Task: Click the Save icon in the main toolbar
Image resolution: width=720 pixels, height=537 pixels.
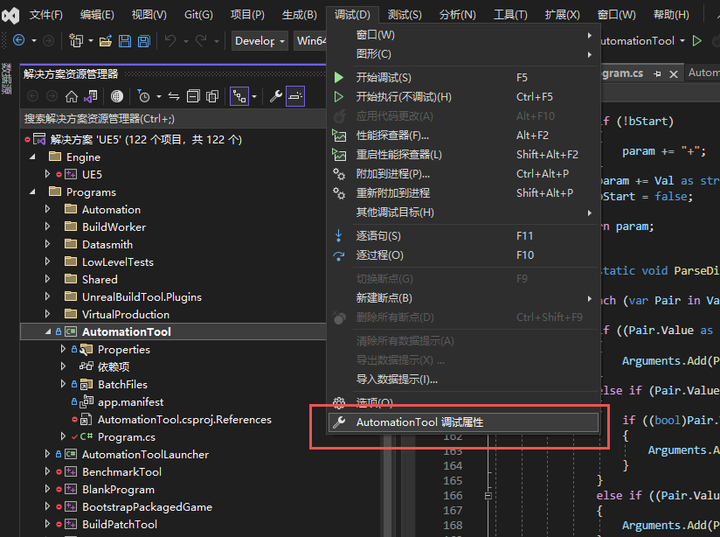Action: tap(125, 41)
